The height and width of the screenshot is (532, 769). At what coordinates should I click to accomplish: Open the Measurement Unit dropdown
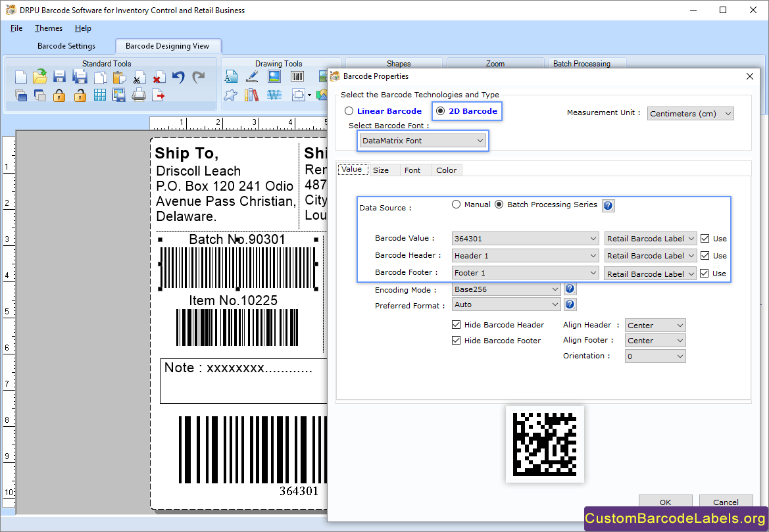click(x=691, y=114)
